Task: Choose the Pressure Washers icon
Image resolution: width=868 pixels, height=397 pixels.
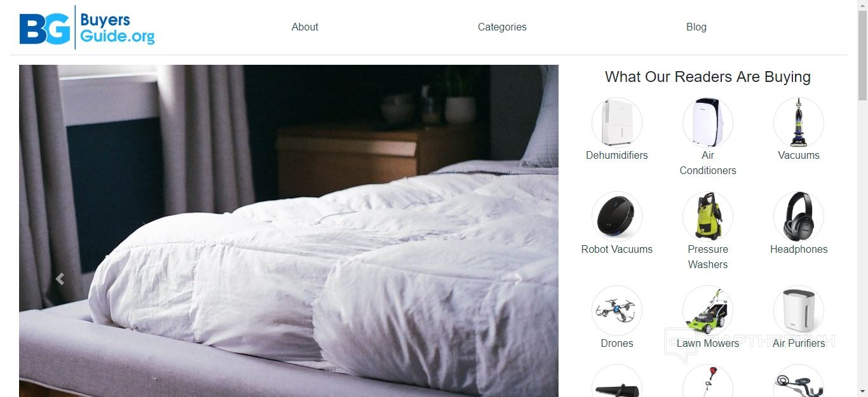Action: point(707,216)
